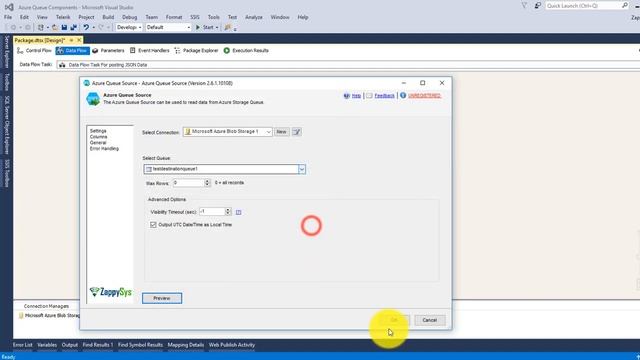Switch to the Control Flow tab
Screen dimensions: 640x360
tap(34, 51)
